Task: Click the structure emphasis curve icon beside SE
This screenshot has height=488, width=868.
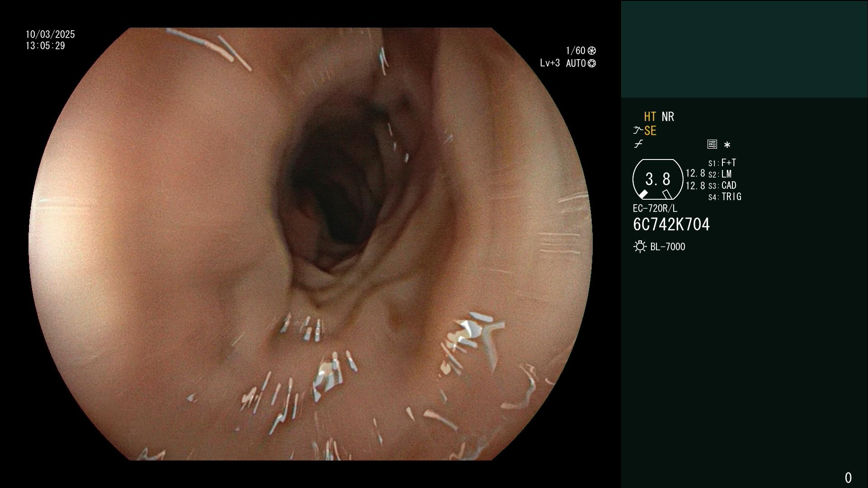Action: point(638,131)
